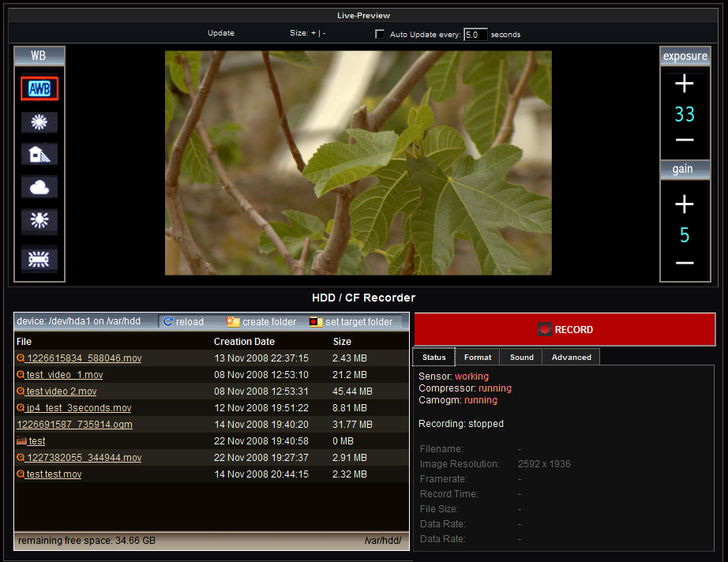This screenshot has width=728, height=562.
Task: Lower gain using the minus button
Action: (685, 263)
